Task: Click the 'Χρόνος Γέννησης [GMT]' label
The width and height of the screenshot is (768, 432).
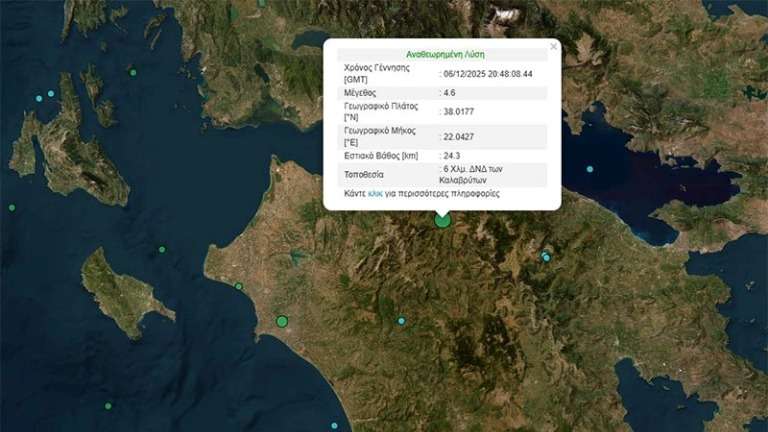Action: (x=377, y=73)
